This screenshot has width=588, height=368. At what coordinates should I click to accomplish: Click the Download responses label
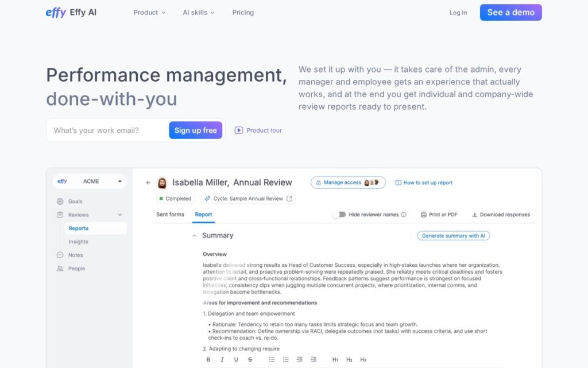[x=505, y=215]
